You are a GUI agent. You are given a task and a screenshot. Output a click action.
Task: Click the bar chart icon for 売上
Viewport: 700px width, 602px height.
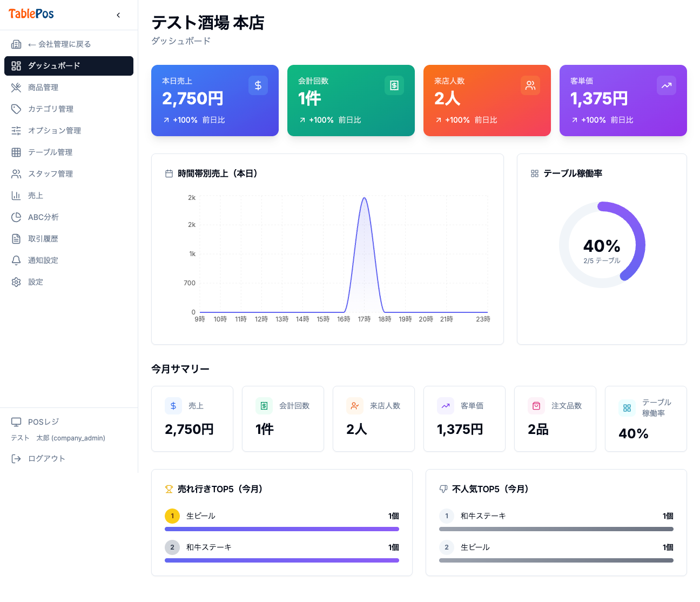tap(16, 196)
